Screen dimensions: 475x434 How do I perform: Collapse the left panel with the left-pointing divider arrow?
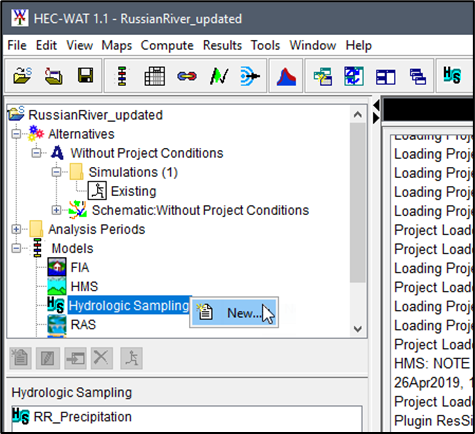click(x=376, y=106)
